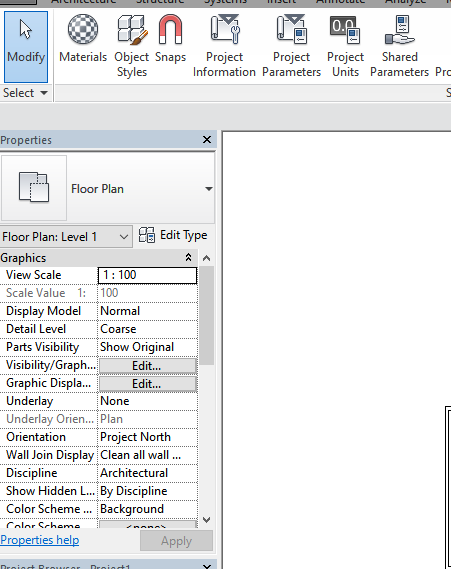Select the Detail Level property label
The image size is (451, 569).
click(x=36, y=329)
